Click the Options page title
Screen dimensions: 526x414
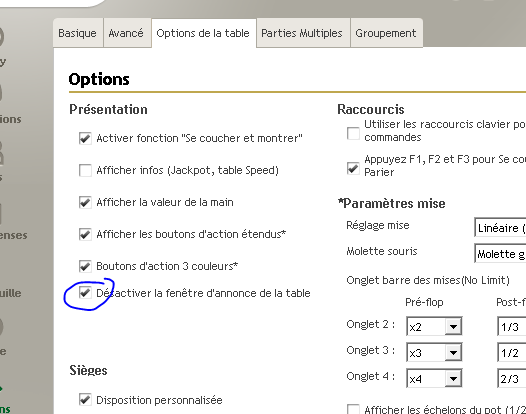tap(99, 80)
